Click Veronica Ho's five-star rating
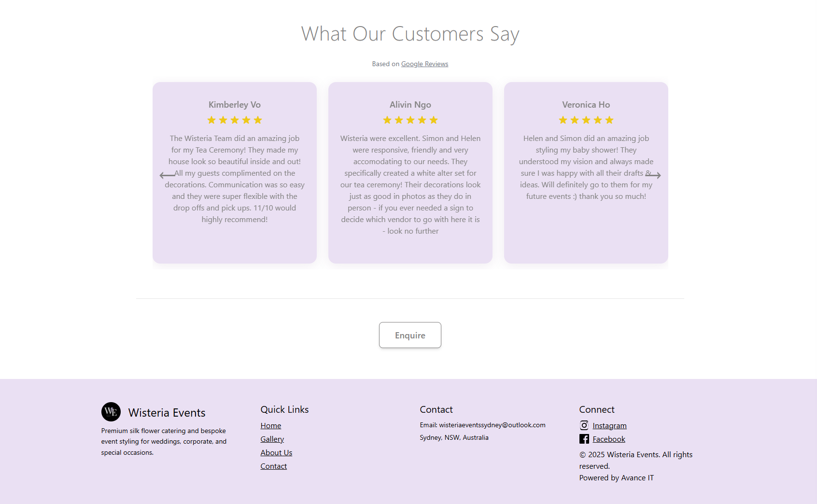This screenshot has height=504, width=817. (x=586, y=120)
